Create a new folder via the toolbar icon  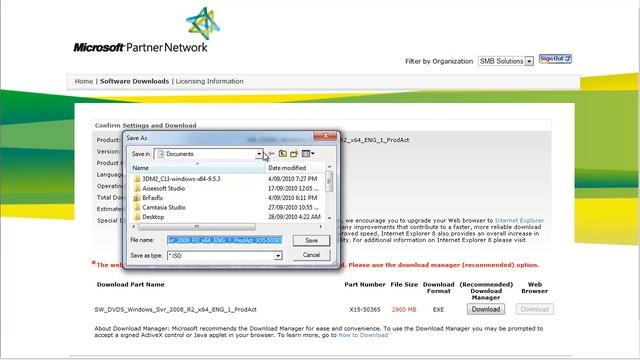click(294, 154)
